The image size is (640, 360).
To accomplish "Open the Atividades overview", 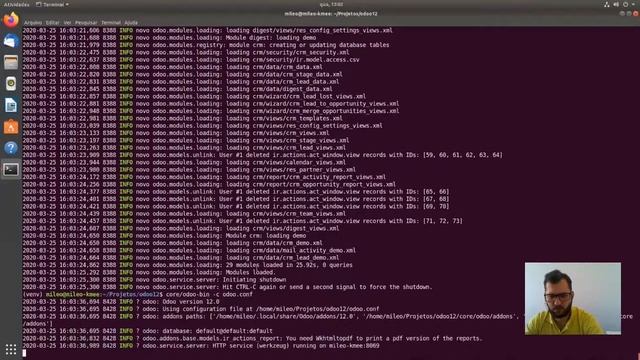I will coord(16,4).
